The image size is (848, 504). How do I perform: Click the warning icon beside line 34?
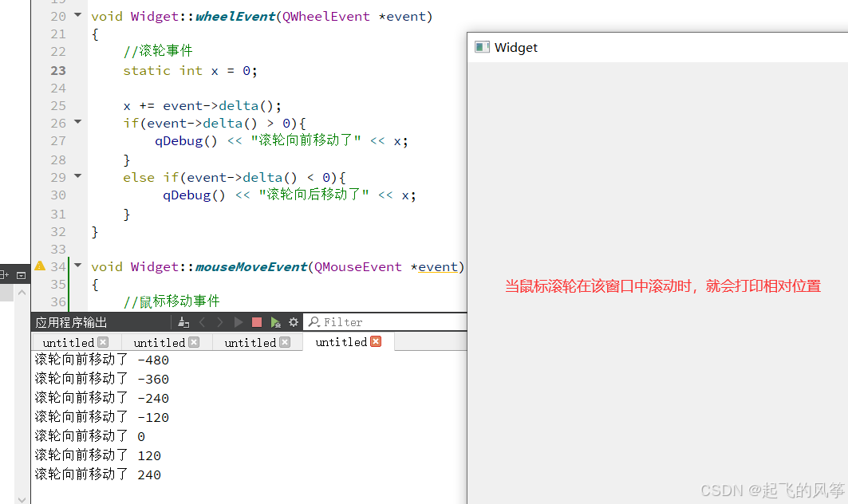[40, 266]
